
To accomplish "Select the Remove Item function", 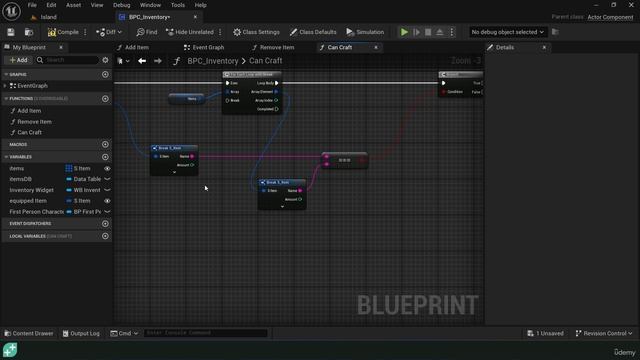I will [34, 122].
